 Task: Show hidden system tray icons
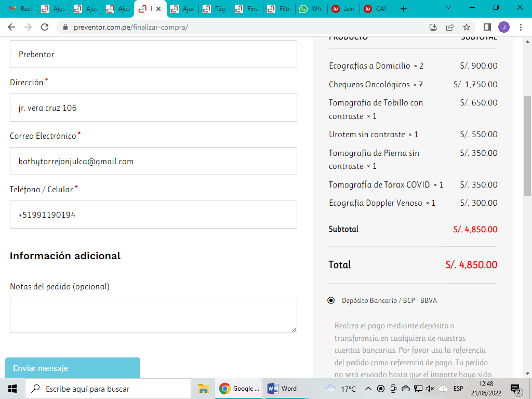(x=368, y=389)
